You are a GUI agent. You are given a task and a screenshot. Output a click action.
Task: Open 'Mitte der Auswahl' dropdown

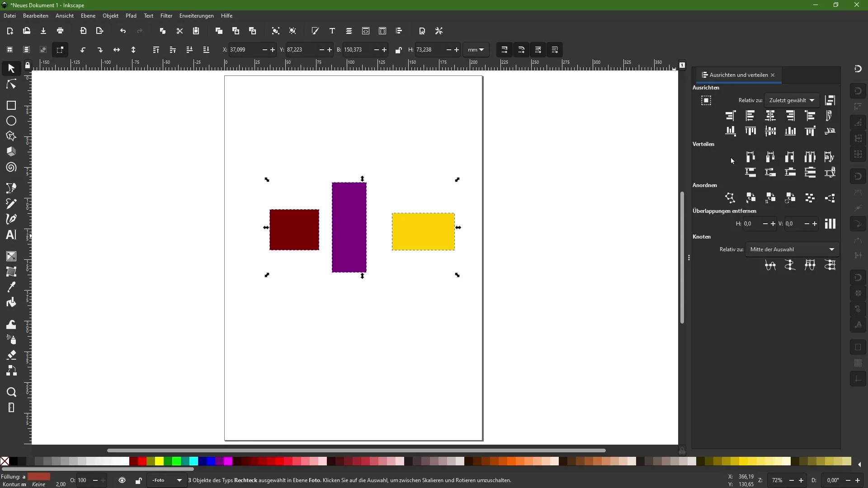793,249
